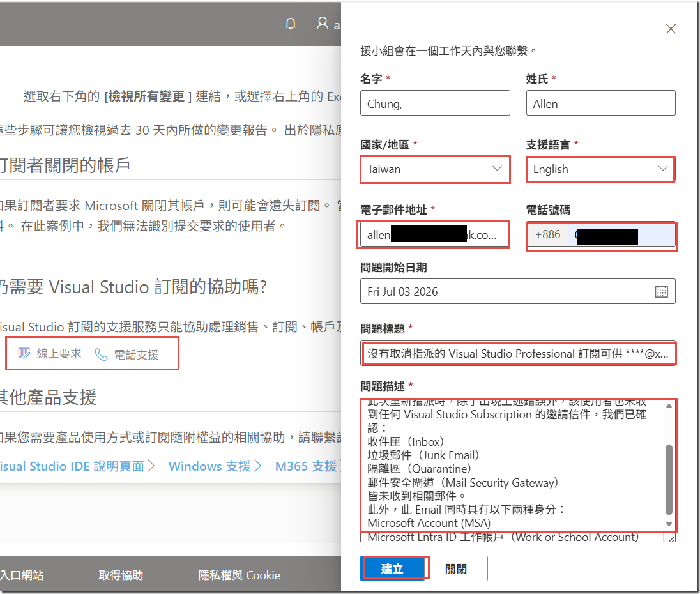Click the 取得協助 footer link
Image resolution: width=700 pixels, height=594 pixels.
point(121,575)
